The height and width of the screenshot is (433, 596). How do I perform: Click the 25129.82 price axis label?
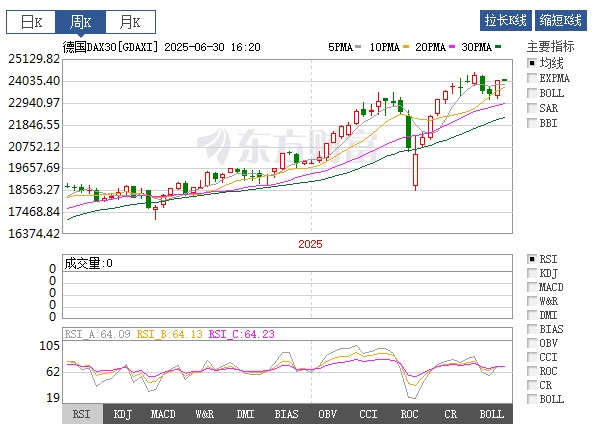pyautogui.click(x=34, y=59)
